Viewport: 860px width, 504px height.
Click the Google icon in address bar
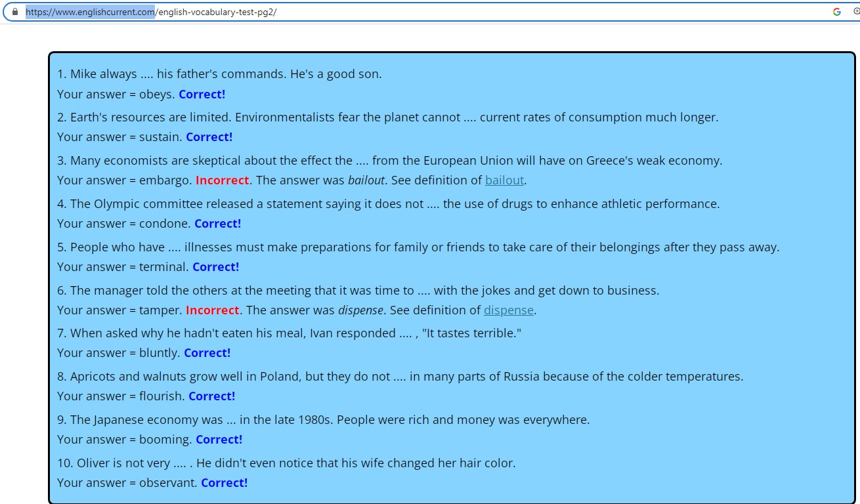(x=837, y=12)
